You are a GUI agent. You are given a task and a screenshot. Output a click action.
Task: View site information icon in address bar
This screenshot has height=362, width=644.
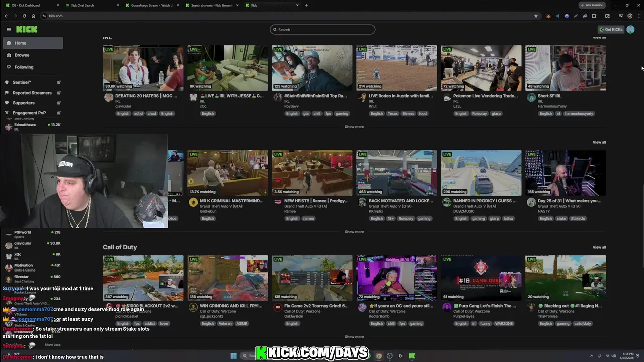[44, 16]
